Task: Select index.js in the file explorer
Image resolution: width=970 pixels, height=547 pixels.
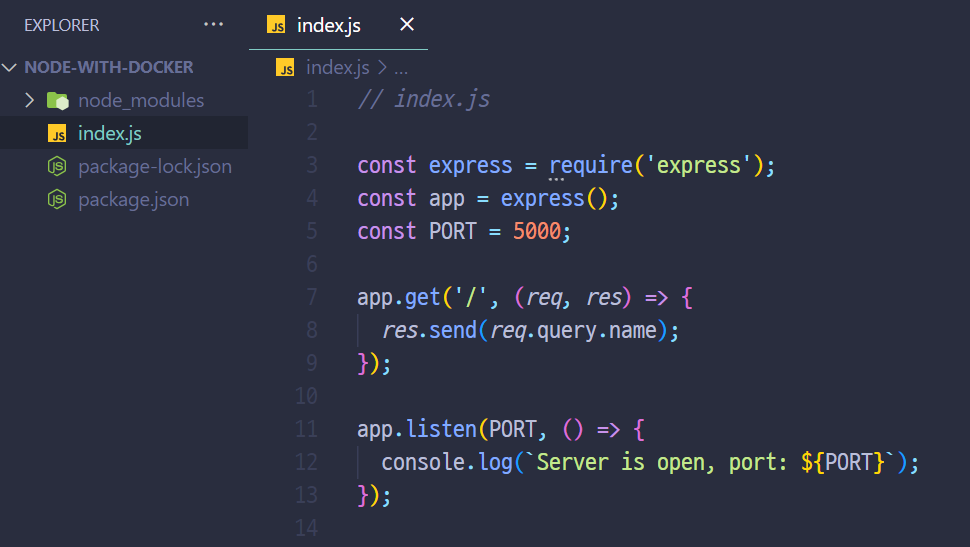Action: tap(124, 133)
